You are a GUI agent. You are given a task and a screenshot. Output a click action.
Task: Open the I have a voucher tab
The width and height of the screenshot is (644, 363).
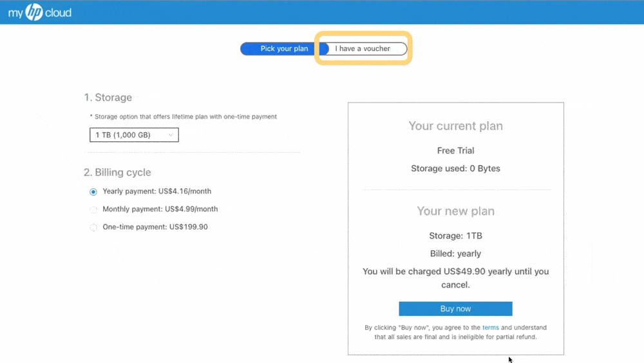(x=363, y=48)
